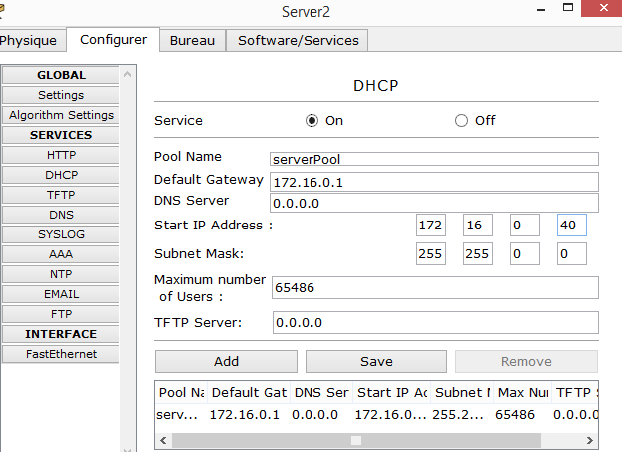Open the AAA service panel
623x453 pixels.
[61, 254]
